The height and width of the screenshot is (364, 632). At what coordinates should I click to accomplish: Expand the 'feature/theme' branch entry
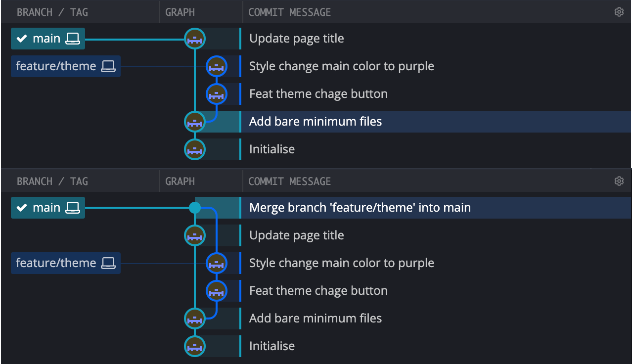65,66
